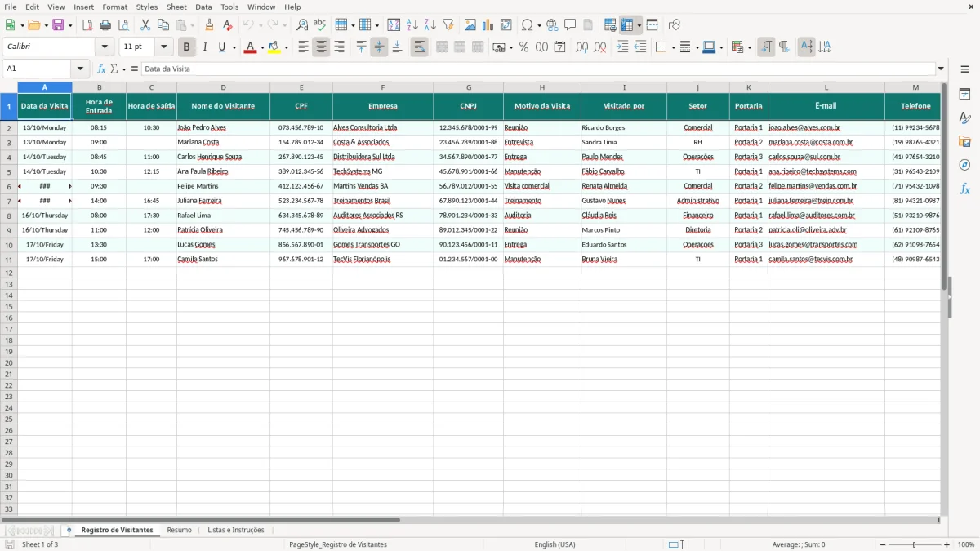980x551 pixels.
Task: Format as date icon
Action: [x=559, y=47]
